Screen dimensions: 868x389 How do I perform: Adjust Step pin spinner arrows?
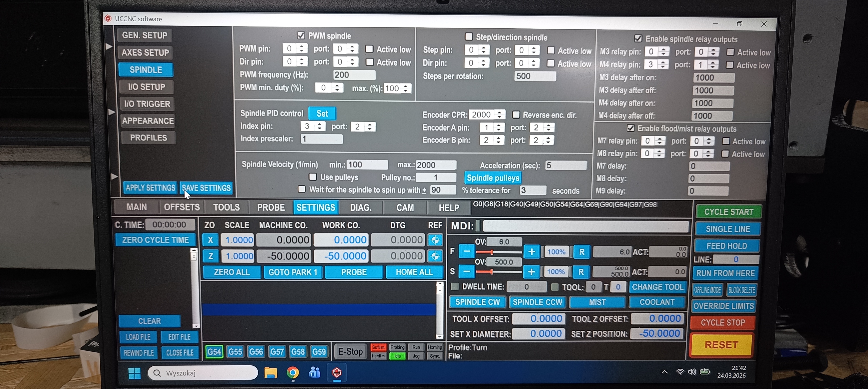(484, 50)
